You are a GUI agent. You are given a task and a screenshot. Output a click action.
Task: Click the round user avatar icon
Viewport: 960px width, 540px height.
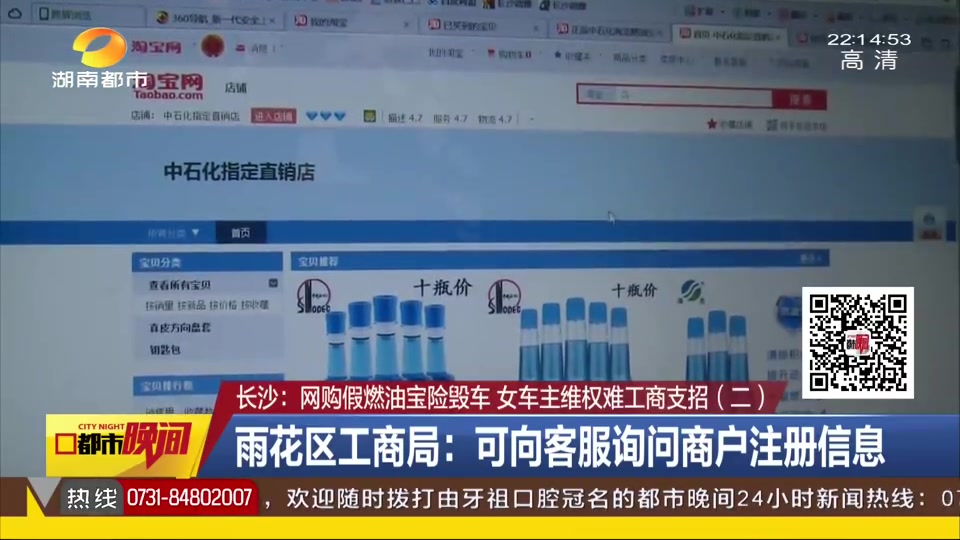tap(212, 46)
